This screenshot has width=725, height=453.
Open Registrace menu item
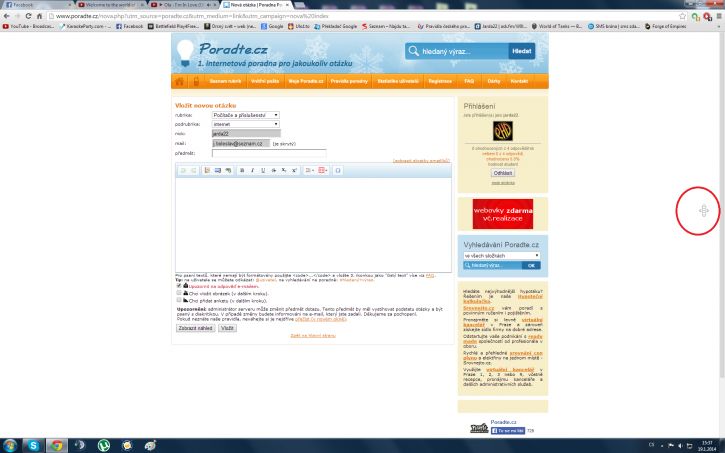(440, 81)
